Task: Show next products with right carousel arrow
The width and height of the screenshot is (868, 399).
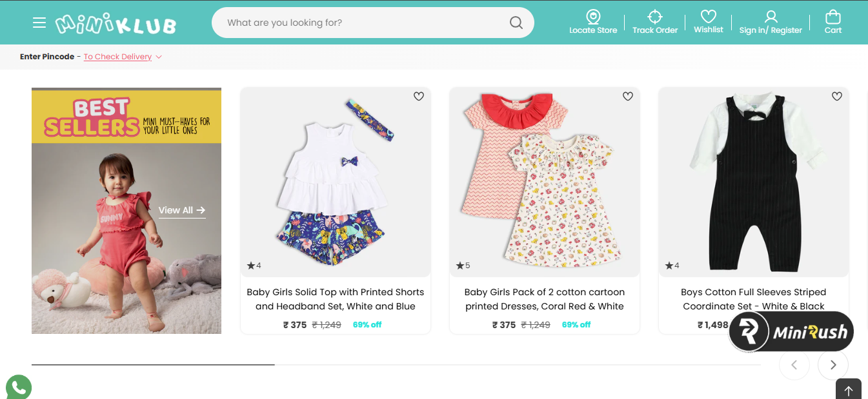Action: pyautogui.click(x=833, y=365)
